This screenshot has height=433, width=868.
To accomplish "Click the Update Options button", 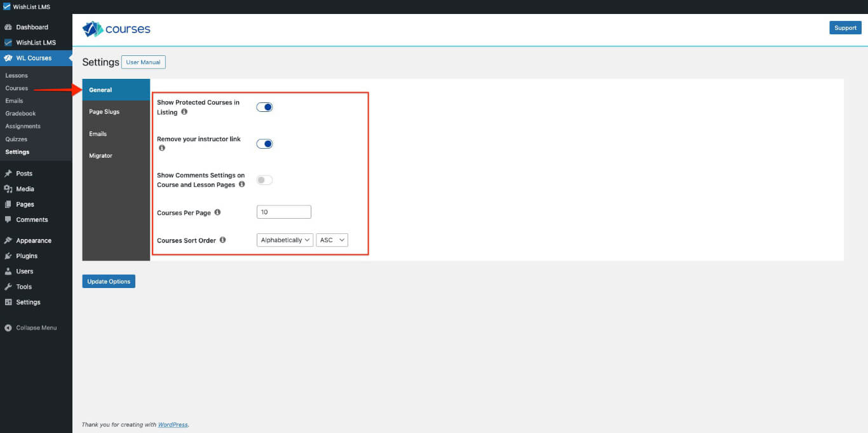I will [108, 281].
